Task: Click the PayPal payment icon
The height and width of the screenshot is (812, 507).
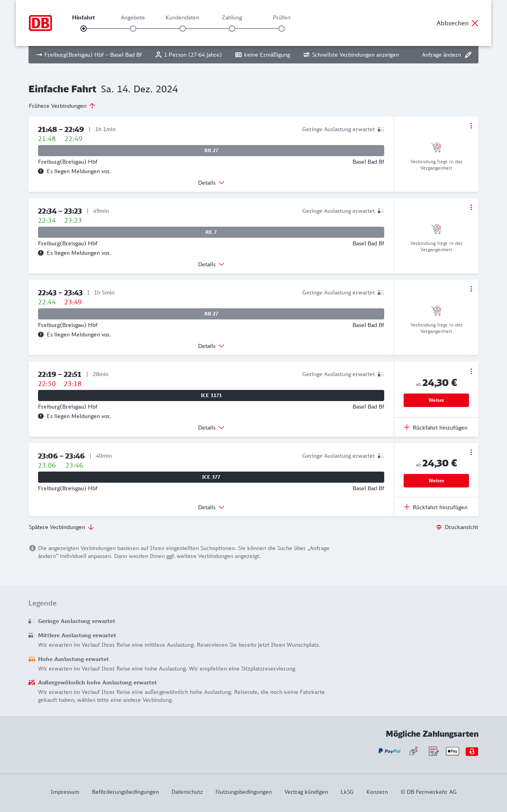Action: click(x=389, y=751)
